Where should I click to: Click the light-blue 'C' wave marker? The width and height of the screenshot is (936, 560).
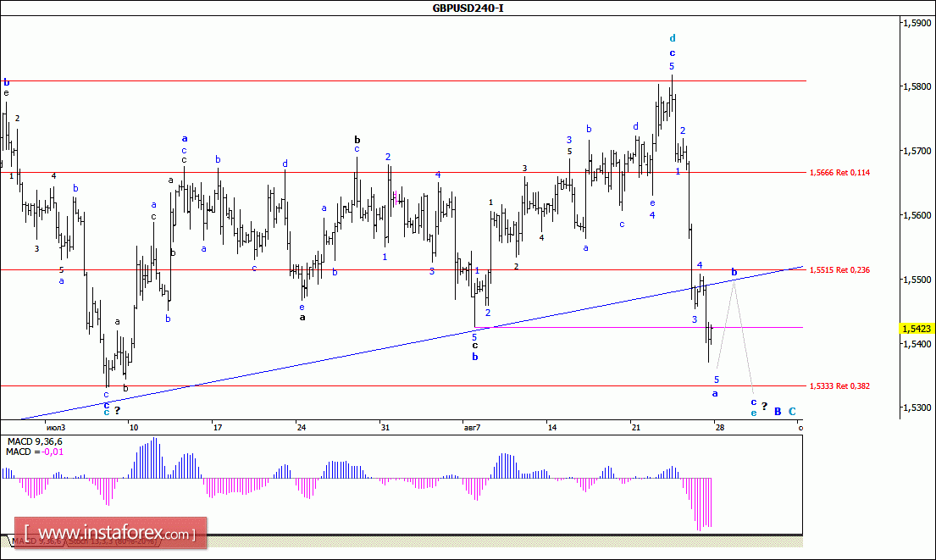[792, 411]
